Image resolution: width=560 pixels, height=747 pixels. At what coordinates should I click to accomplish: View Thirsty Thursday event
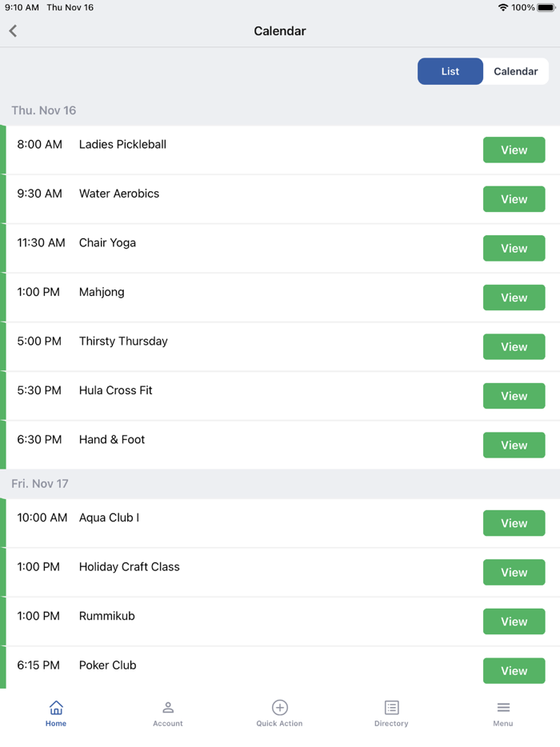click(x=514, y=347)
